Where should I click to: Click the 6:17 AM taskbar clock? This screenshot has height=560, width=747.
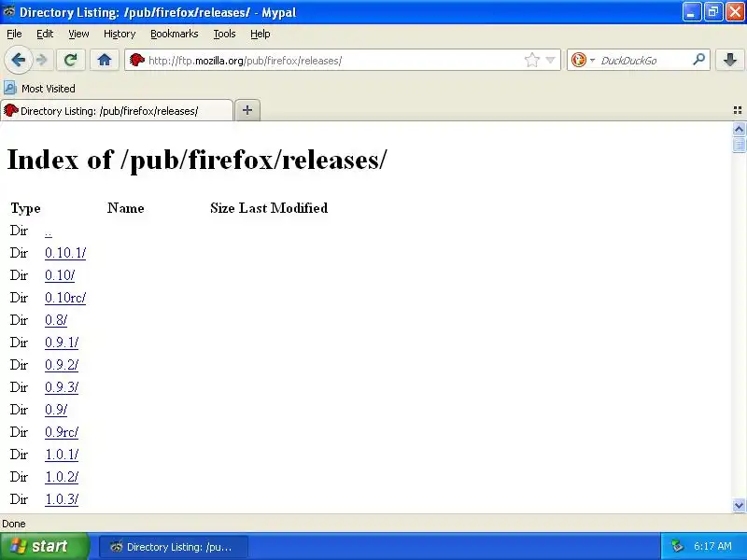tap(712, 546)
